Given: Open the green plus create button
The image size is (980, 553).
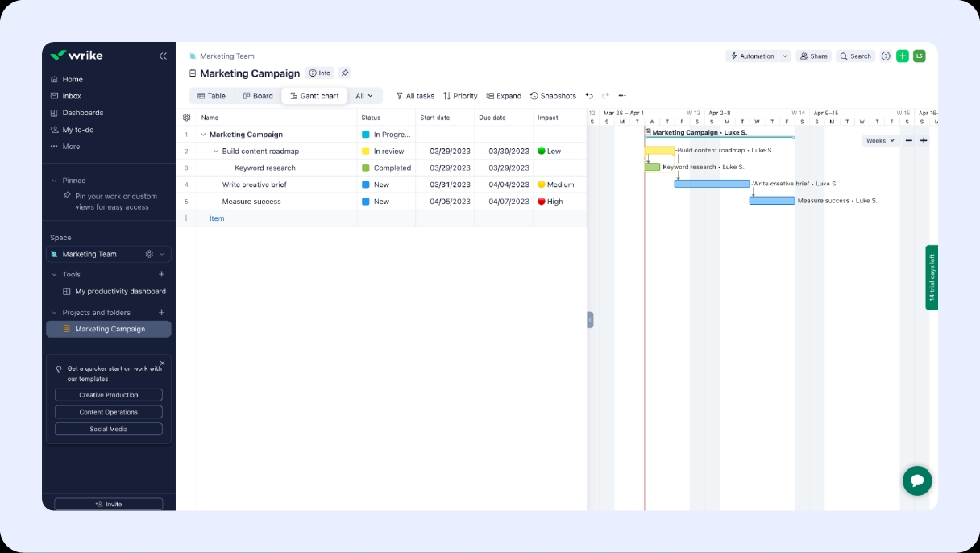Looking at the screenshot, I should tap(903, 56).
